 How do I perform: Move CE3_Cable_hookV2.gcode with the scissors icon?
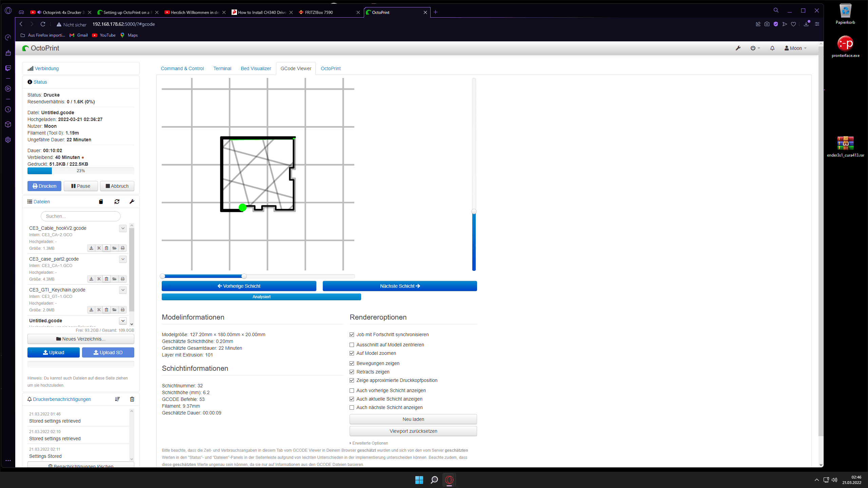click(x=99, y=248)
